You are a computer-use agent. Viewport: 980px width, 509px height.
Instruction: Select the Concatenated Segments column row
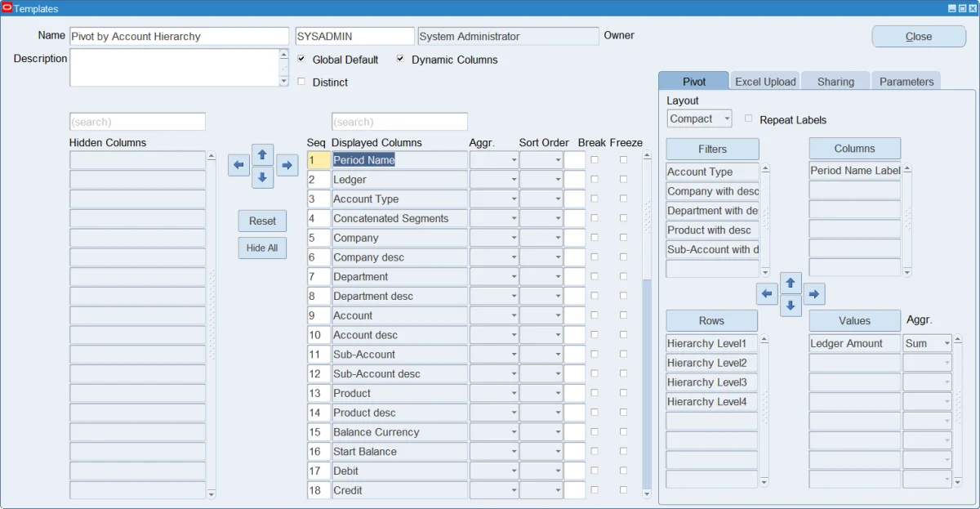(399, 218)
